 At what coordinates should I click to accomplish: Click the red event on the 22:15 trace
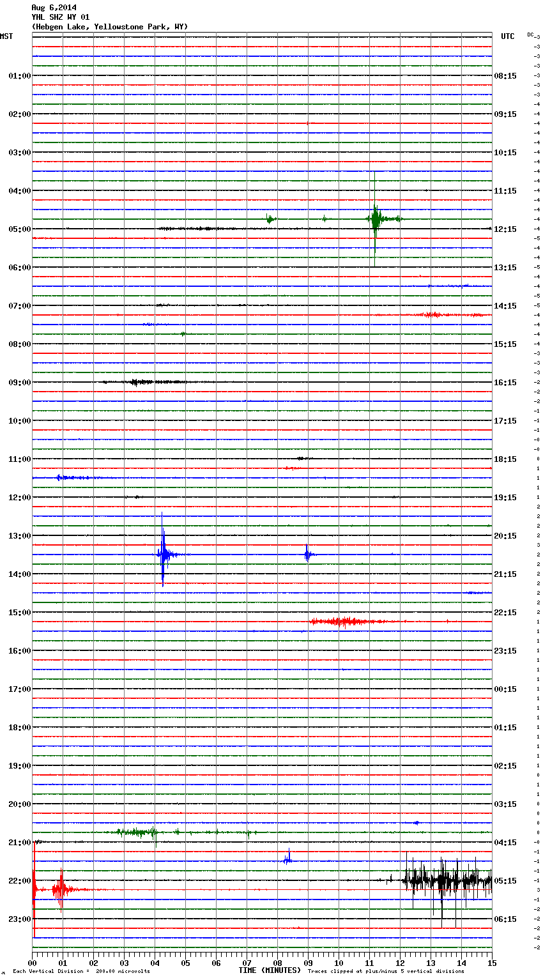(61, 889)
